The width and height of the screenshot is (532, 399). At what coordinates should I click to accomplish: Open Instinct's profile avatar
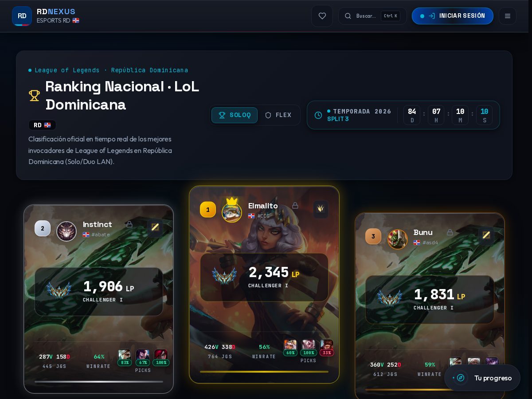tap(66, 231)
